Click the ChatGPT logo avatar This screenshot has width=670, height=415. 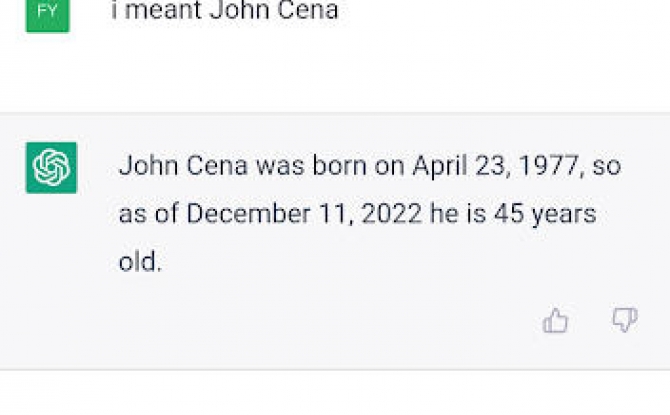[x=51, y=168]
